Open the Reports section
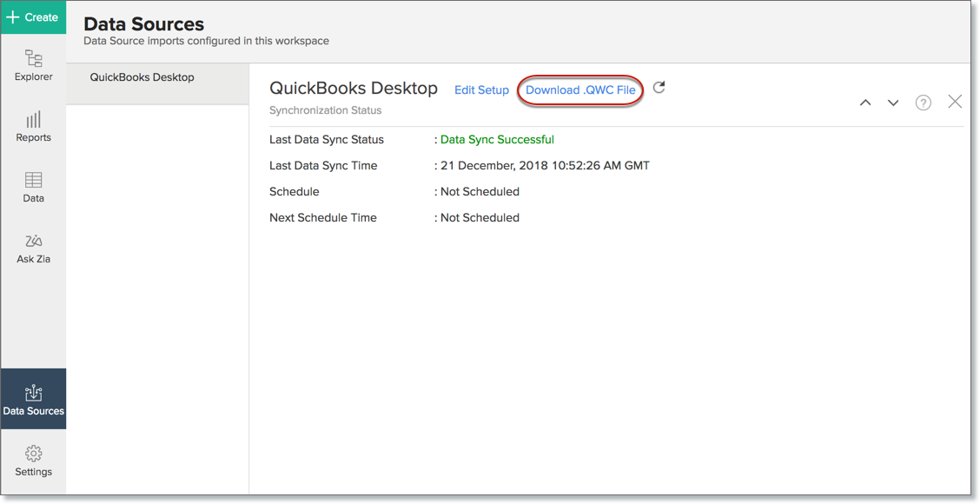 point(33,127)
